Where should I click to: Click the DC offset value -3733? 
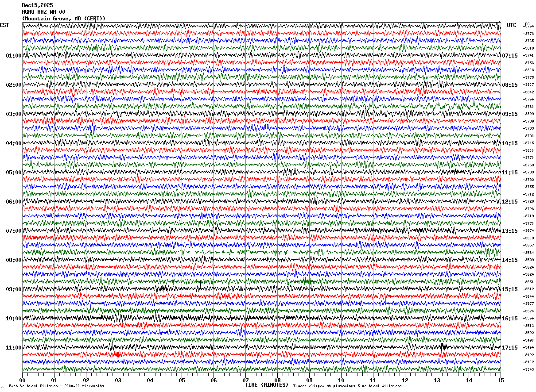click(528, 172)
